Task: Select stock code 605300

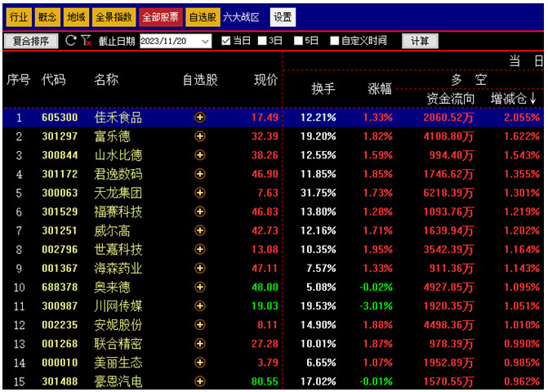Action: (60, 118)
